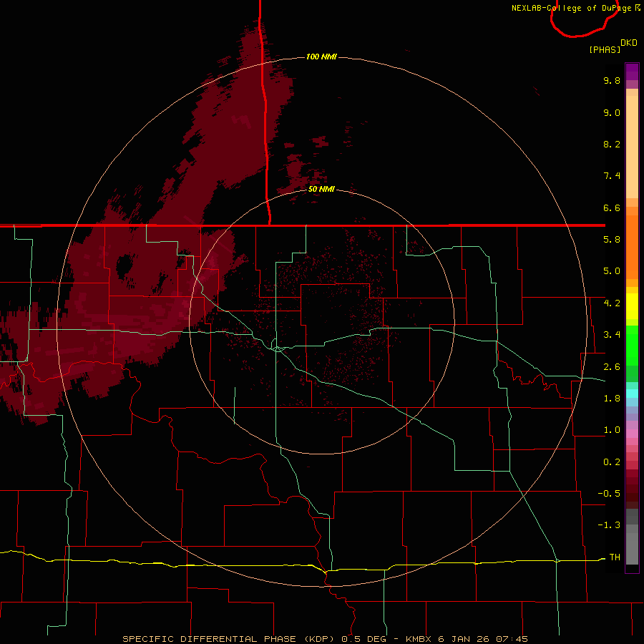Click the 9.8 scale value

[x=612, y=80]
